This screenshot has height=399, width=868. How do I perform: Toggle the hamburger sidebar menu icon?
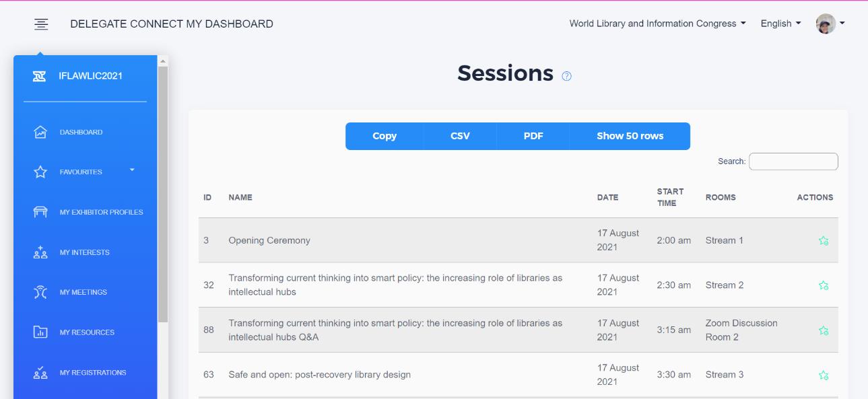41,24
